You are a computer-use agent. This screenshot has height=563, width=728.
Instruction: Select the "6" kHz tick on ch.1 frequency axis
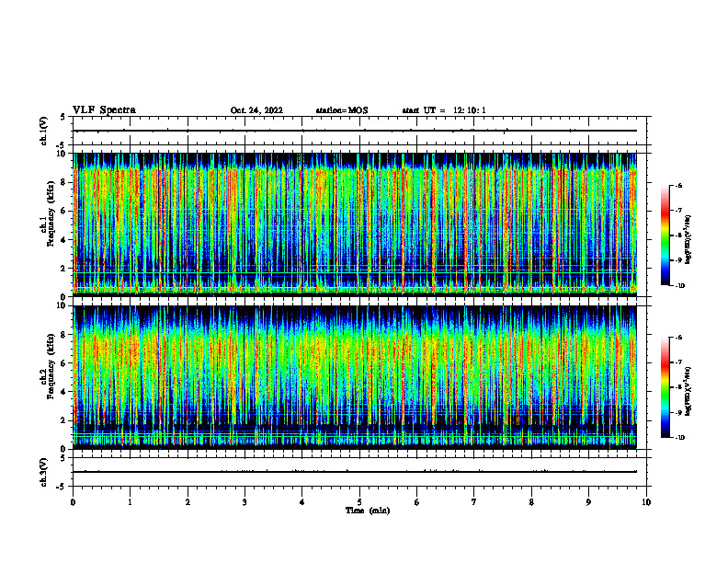[x=63, y=211]
